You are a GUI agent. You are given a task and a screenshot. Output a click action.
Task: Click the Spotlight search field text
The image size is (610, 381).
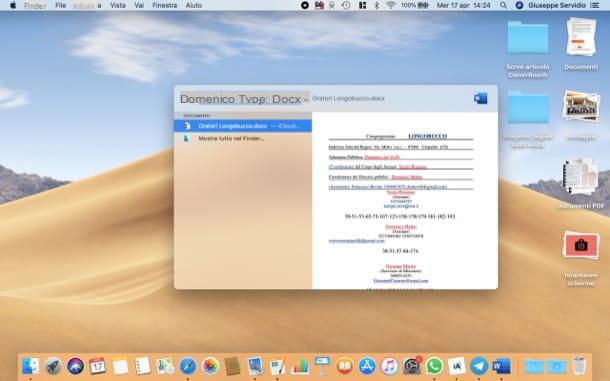pyautogui.click(x=244, y=99)
